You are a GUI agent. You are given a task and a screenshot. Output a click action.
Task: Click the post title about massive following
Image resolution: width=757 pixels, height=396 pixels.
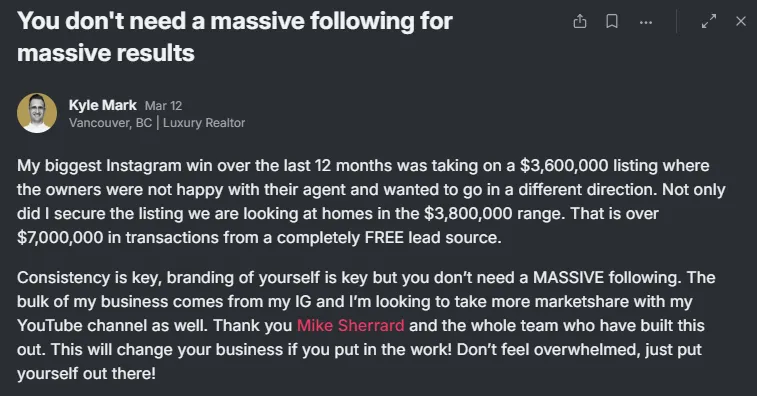pos(235,37)
